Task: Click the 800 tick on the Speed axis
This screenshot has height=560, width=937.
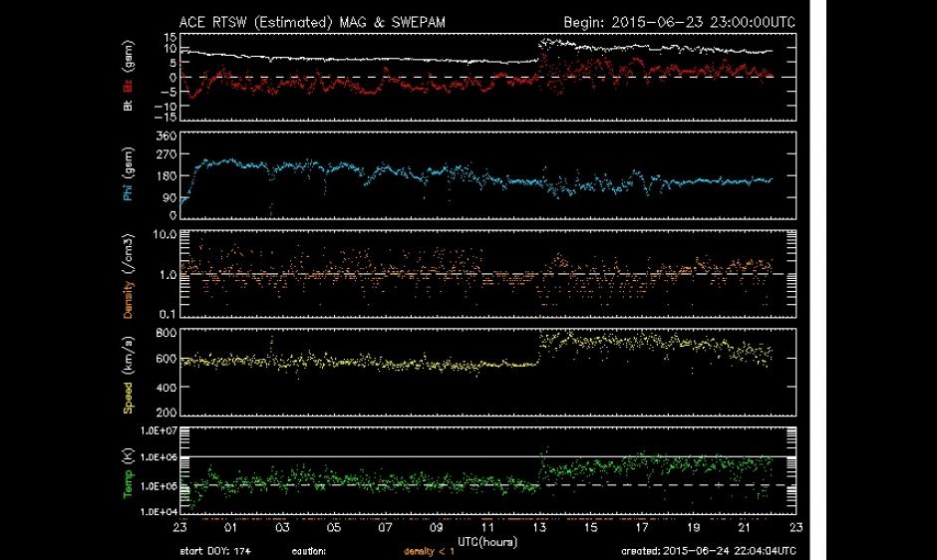Action: tap(163, 332)
